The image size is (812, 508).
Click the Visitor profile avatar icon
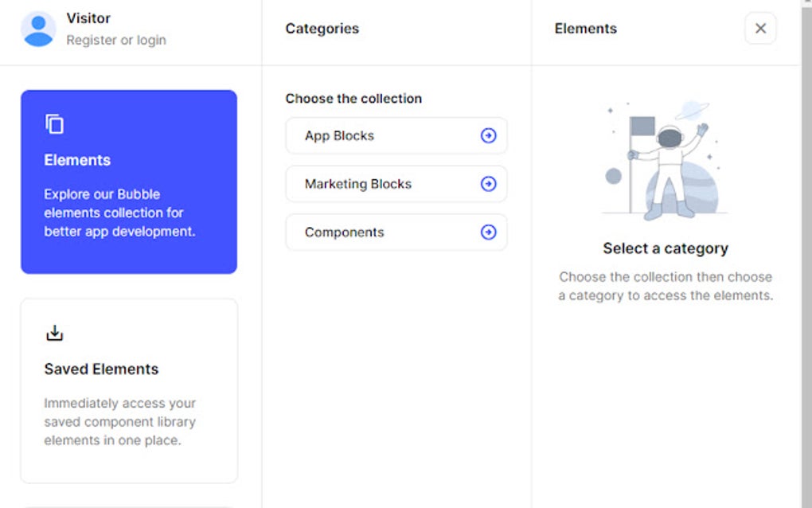click(x=38, y=29)
